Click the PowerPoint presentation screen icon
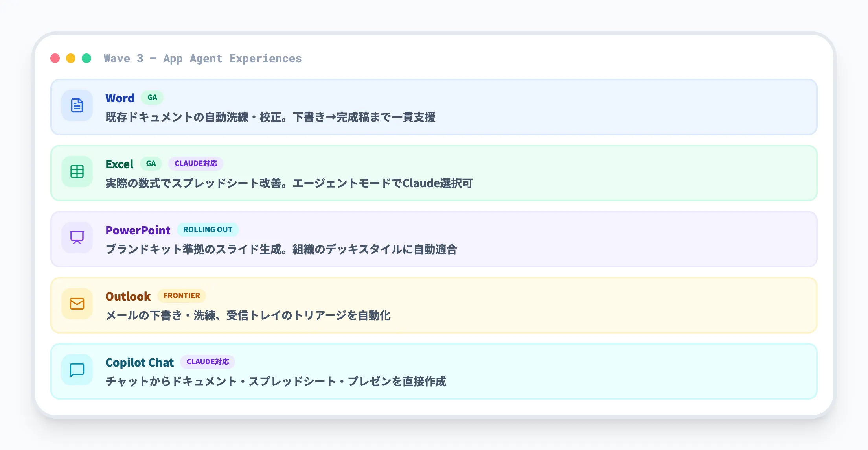The height and width of the screenshot is (450, 868). pyautogui.click(x=77, y=238)
